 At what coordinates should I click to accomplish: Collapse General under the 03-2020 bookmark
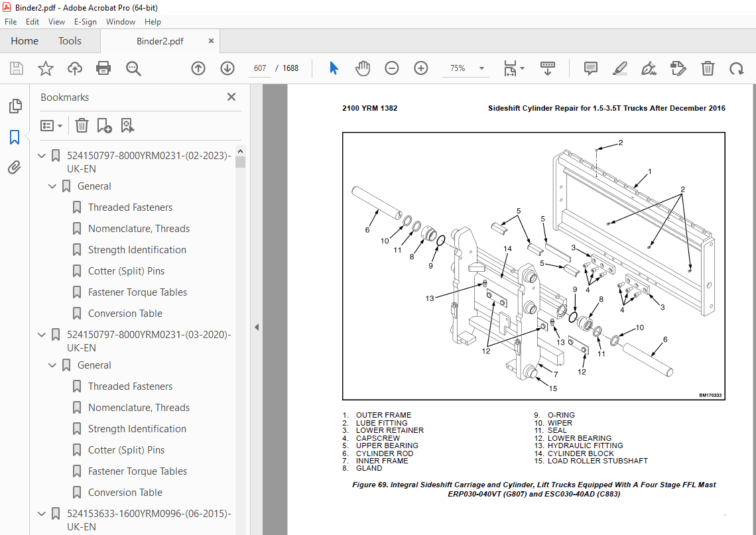coord(52,365)
